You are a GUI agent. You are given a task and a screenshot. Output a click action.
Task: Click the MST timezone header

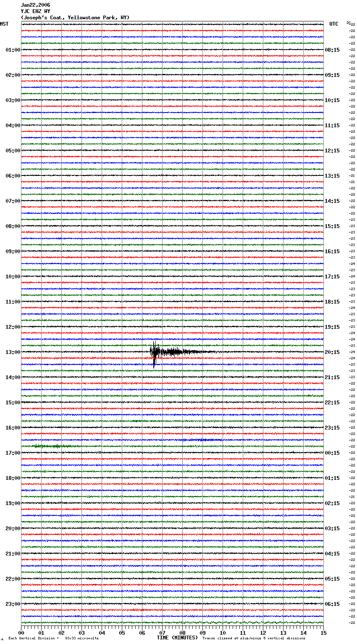(4, 24)
